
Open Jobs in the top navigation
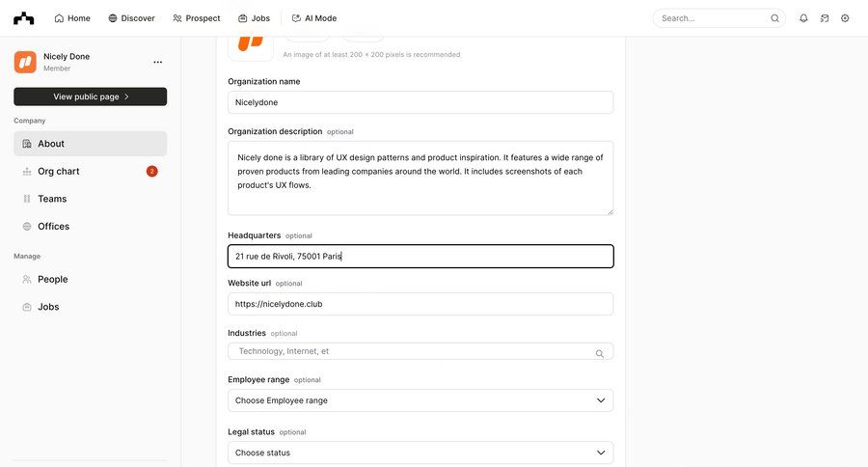(x=254, y=18)
